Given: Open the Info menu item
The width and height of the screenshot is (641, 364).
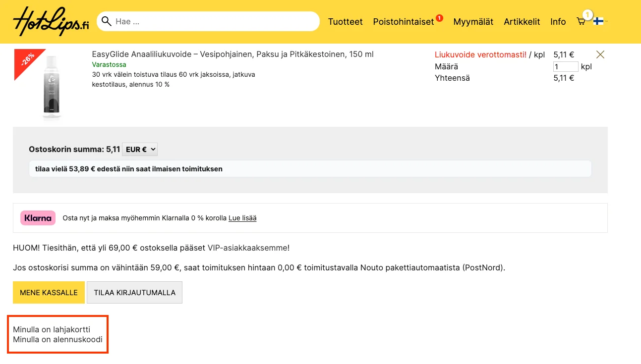Looking at the screenshot, I should [x=558, y=22].
